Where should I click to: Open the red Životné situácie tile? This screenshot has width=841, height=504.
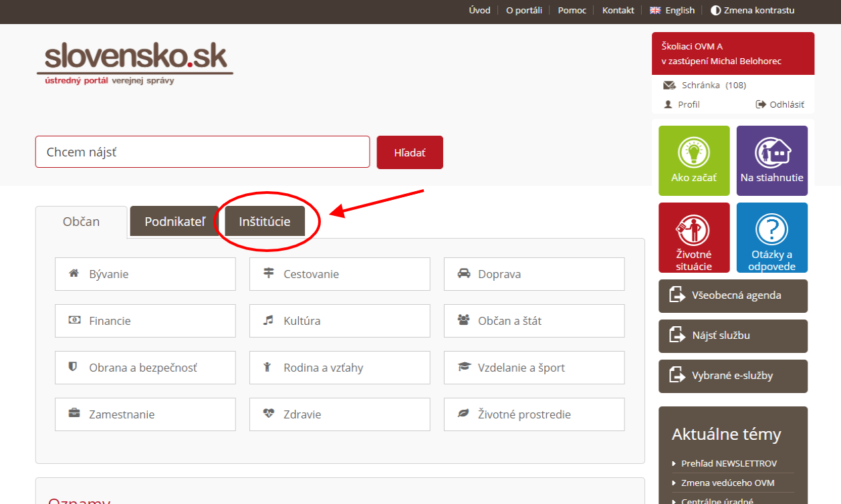694,237
